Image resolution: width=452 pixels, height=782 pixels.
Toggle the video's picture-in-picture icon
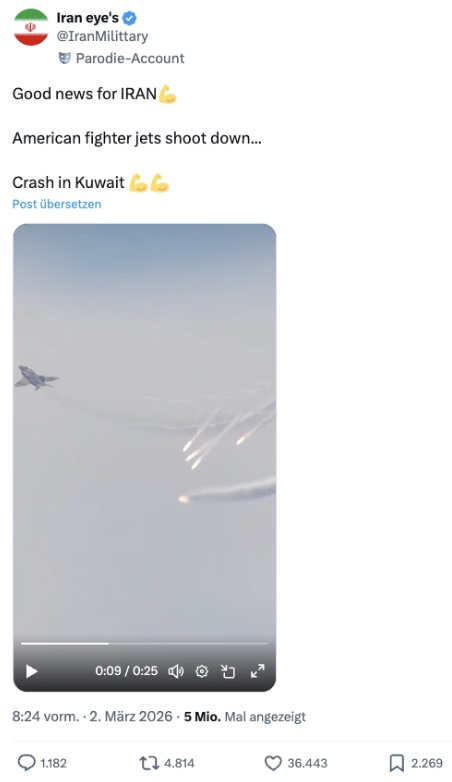click(228, 671)
